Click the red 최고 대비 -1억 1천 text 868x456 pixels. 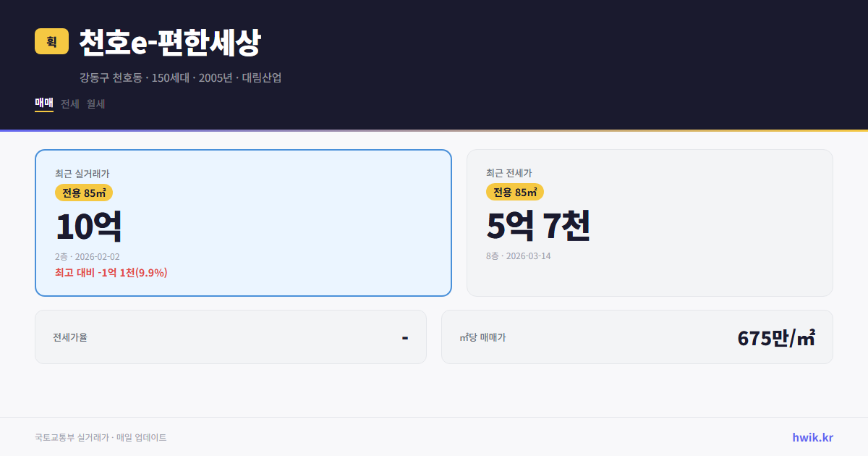(x=111, y=272)
